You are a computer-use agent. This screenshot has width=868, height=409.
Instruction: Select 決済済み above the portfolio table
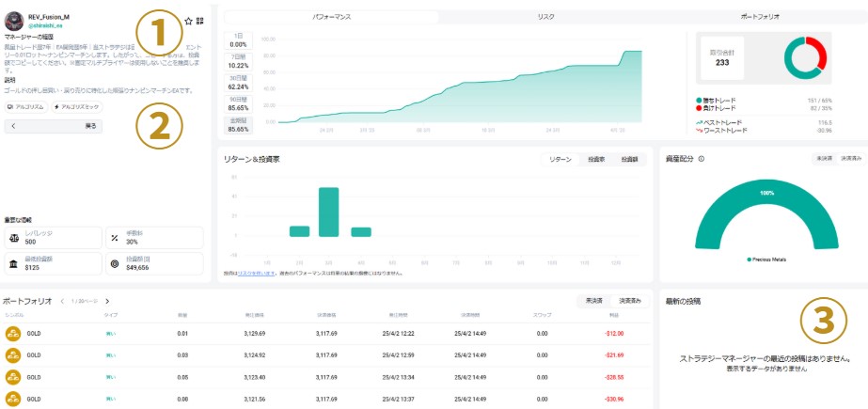point(629,301)
